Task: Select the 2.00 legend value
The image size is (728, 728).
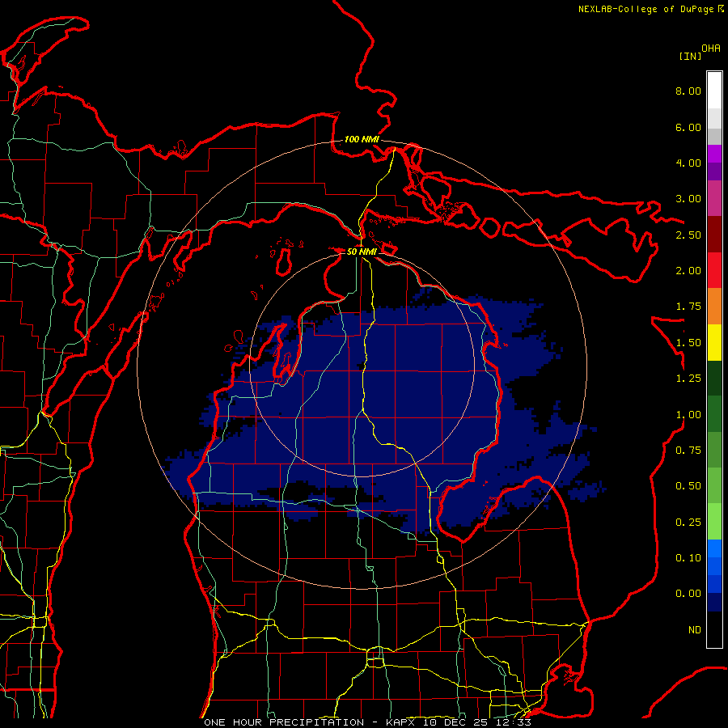Action: (x=688, y=271)
